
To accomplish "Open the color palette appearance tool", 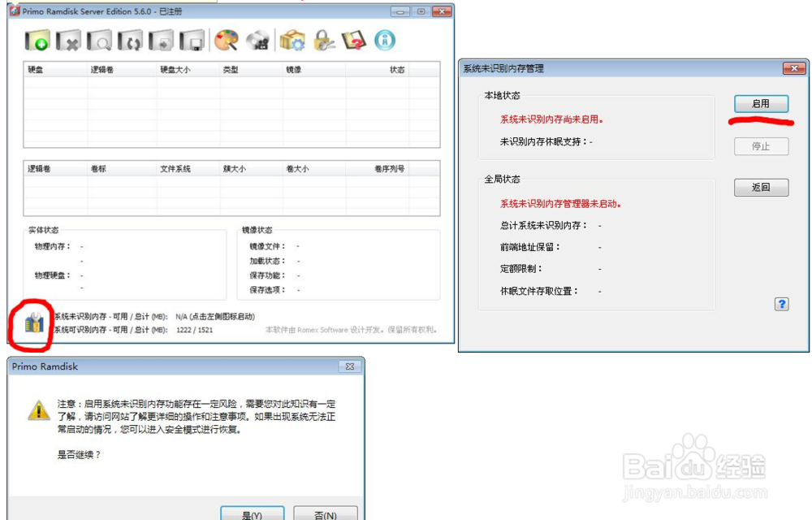I will pos(227,41).
